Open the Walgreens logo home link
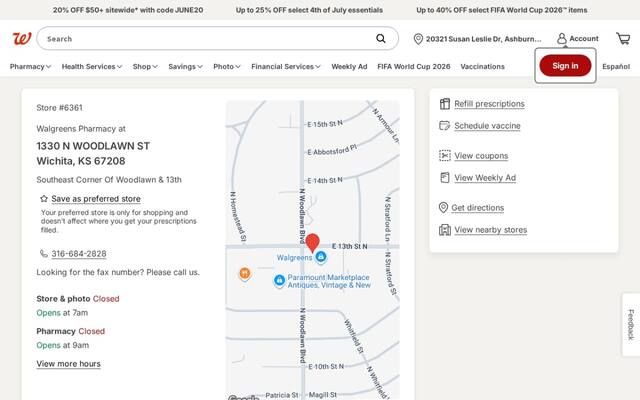Viewport: 640px width, 400px height. [22, 39]
